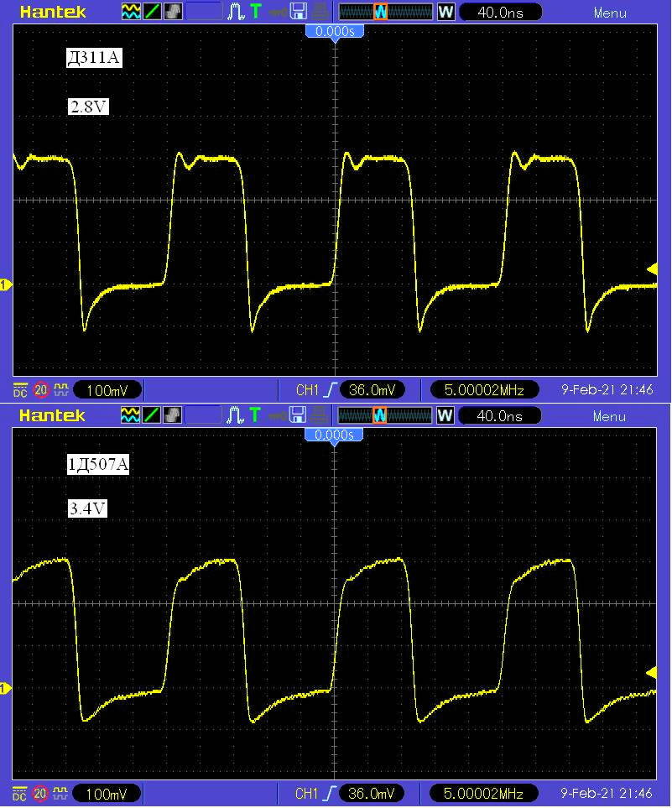Click the waveform memory position bar in the 1Д507А capture
672x808 pixels.
click(385, 414)
